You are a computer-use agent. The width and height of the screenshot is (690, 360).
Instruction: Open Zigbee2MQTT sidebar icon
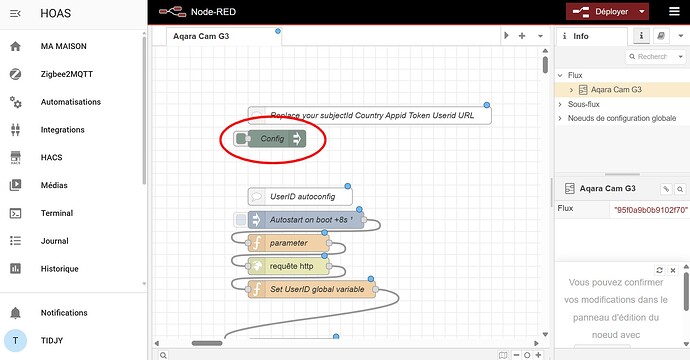coord(15,74)
